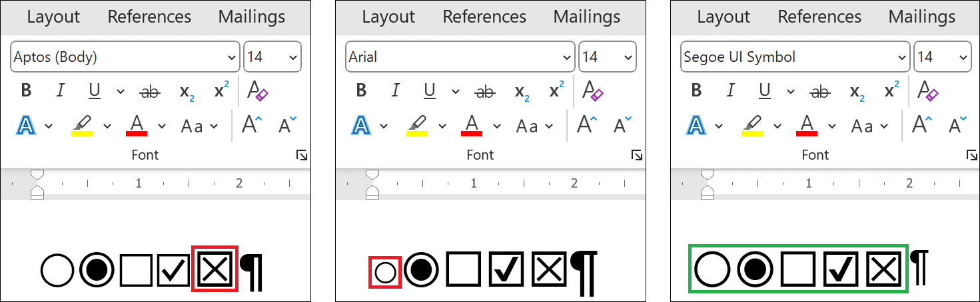Open the Aptos (Body) font name dropdown
The width and height of the screenshot is (980, 302).
coord(232,57)
